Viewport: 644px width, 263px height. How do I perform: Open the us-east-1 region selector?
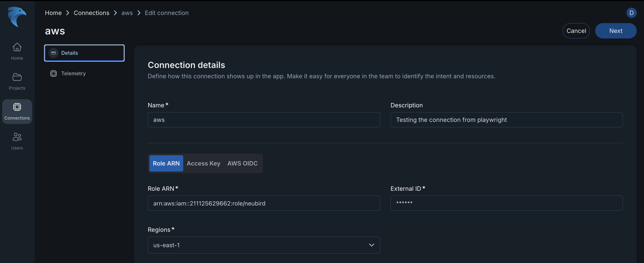click(264, 245)
